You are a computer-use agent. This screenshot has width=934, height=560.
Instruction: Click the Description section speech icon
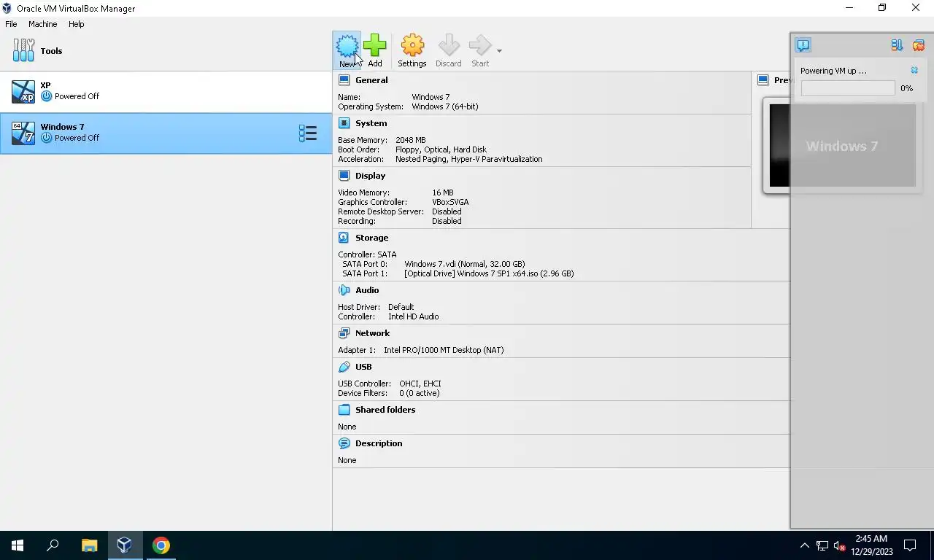pyautogui.click(x=344, y=443)
